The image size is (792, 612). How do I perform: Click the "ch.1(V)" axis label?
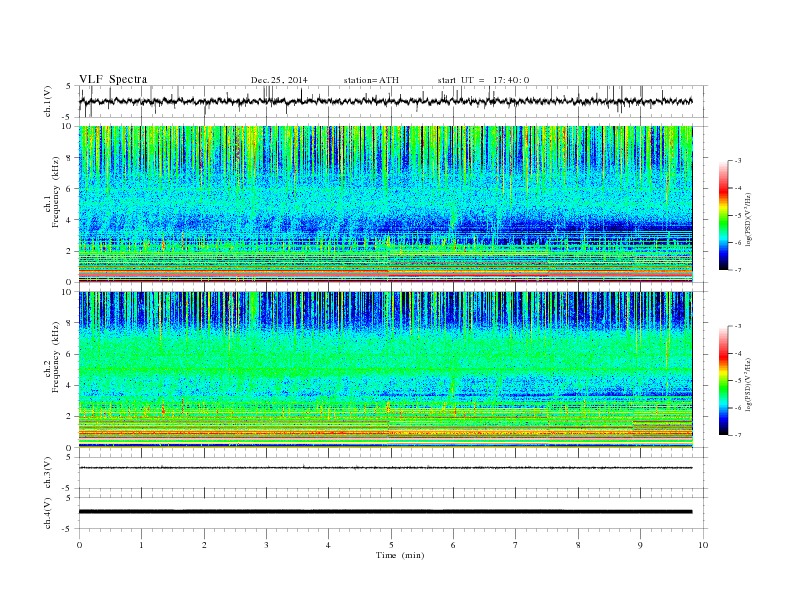pyautogui.click(x=48, y=101)
